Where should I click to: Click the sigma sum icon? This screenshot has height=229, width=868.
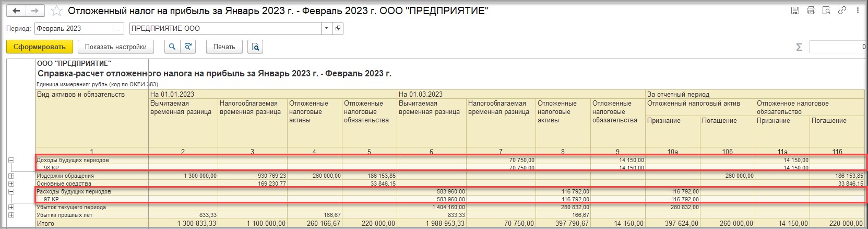[799, 47]
